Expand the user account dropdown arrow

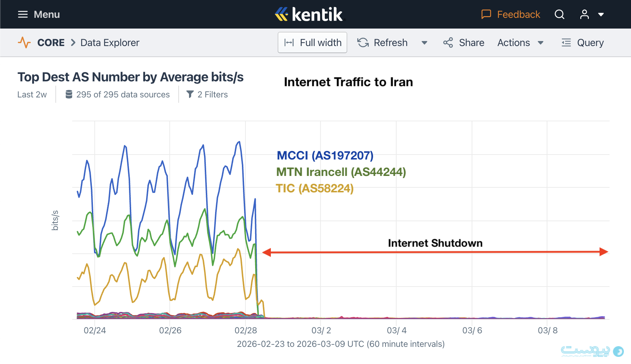click(601, 15)
